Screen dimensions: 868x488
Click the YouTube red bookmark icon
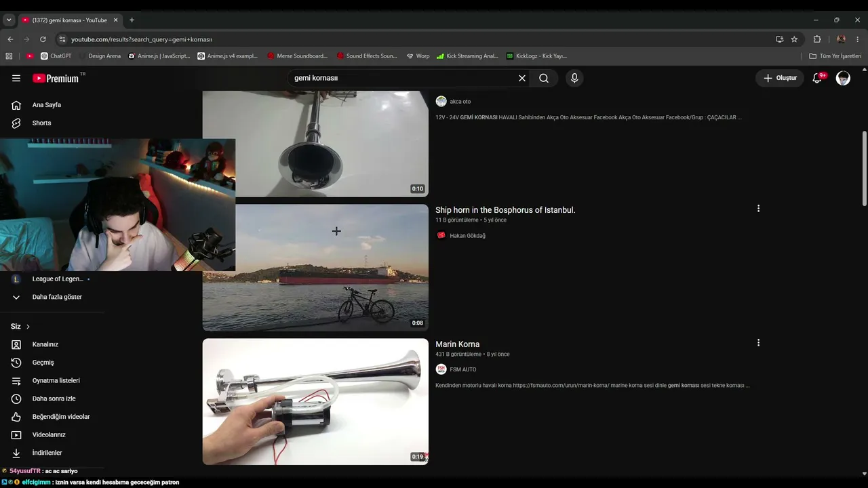point(30,56)
